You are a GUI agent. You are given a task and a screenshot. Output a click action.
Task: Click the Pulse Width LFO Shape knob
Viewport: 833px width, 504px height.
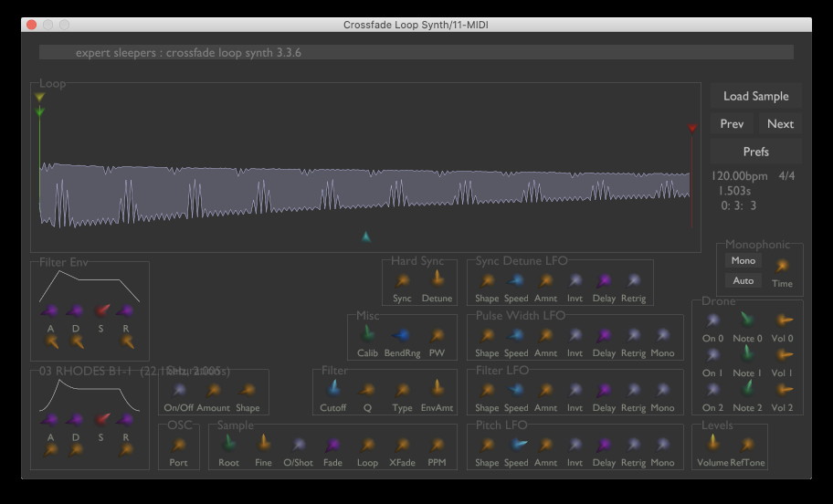tap(487, 335)
